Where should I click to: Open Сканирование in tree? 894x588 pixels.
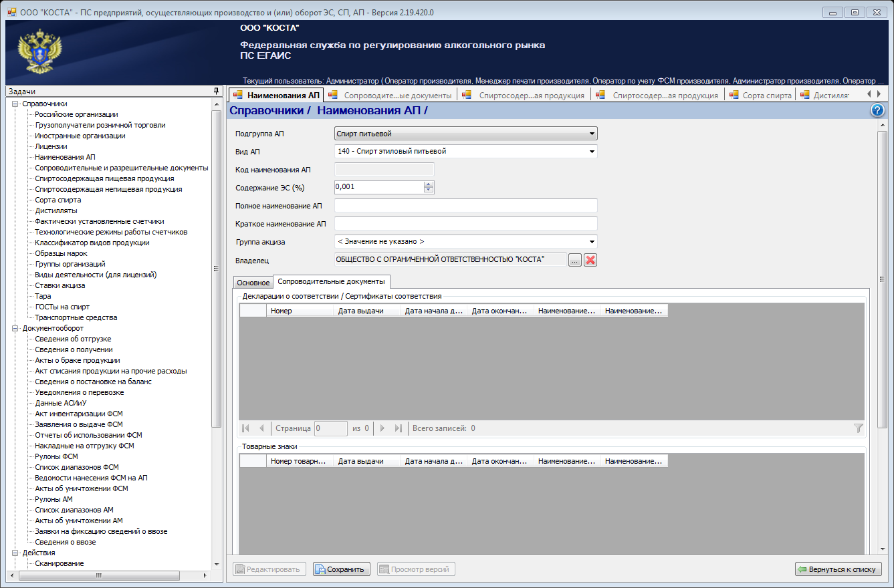click(x=60, y=563)
